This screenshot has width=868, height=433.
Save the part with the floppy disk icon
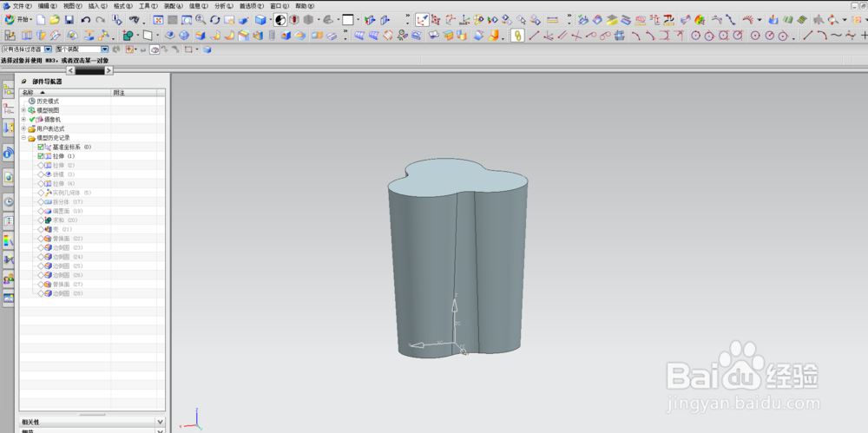pos(69,20)
